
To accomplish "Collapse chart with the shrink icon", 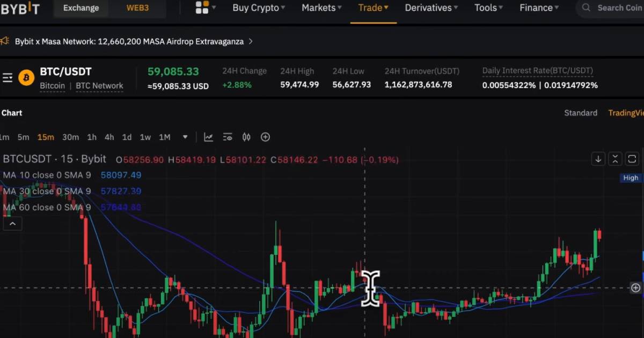I will click(615, 159).
